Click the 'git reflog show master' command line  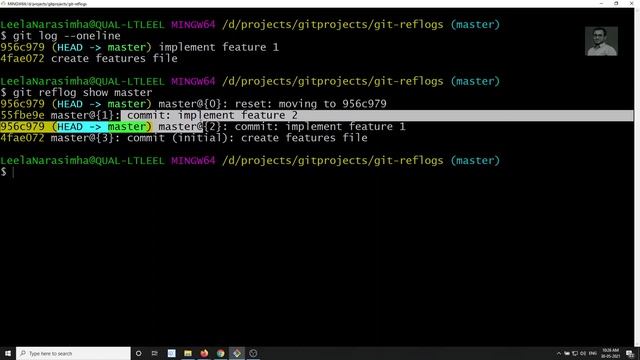[76, 93]
